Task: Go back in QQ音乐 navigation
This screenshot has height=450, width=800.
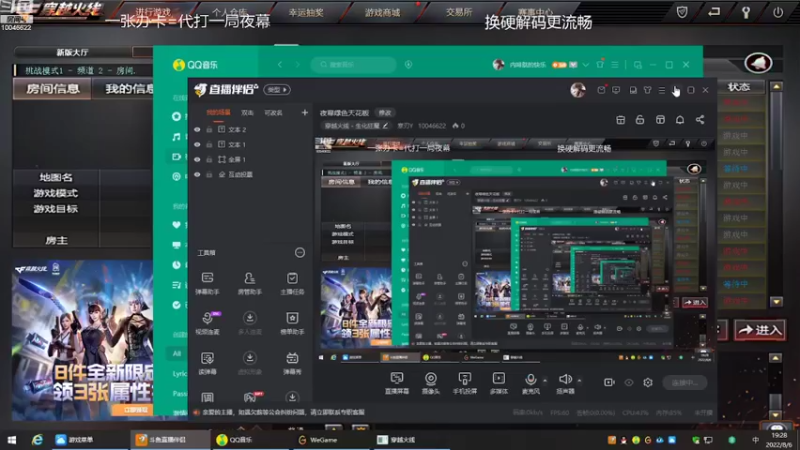Action: coord(280,64)
